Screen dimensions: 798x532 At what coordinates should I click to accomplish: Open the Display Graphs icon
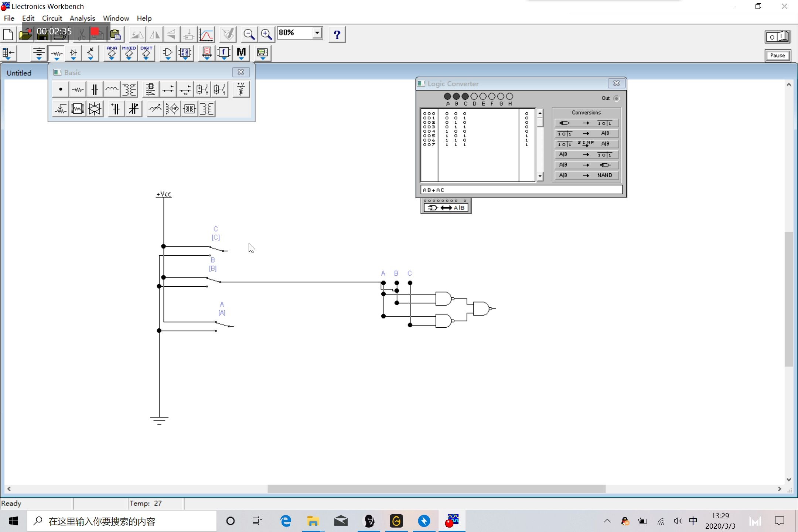coord(207,34)
